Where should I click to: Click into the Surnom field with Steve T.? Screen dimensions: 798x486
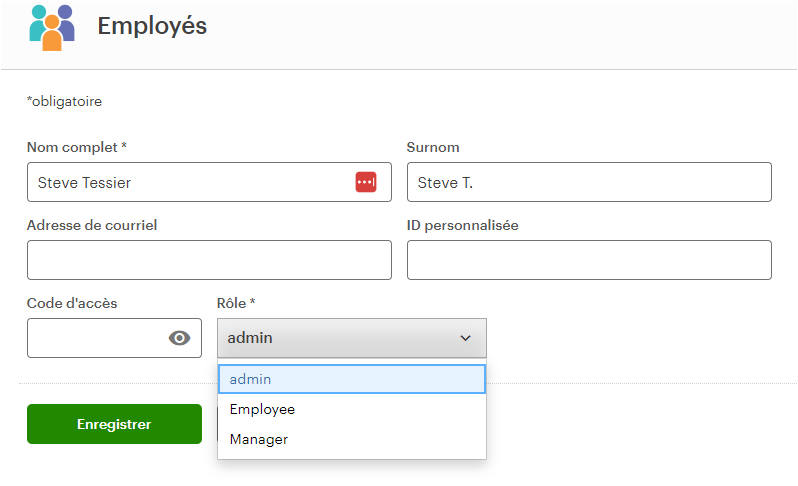tap(589, 182)
